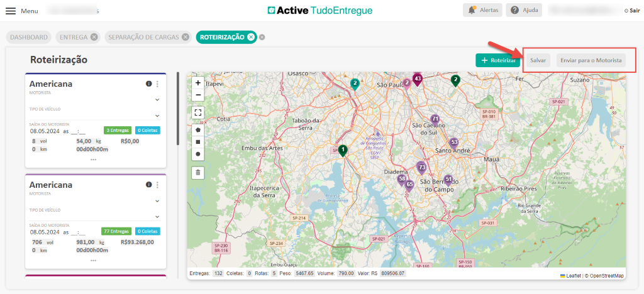The width and height of the screenshot is (644, 294).
Task: Select the pink marker numbered 2
Action: (407, 84)
